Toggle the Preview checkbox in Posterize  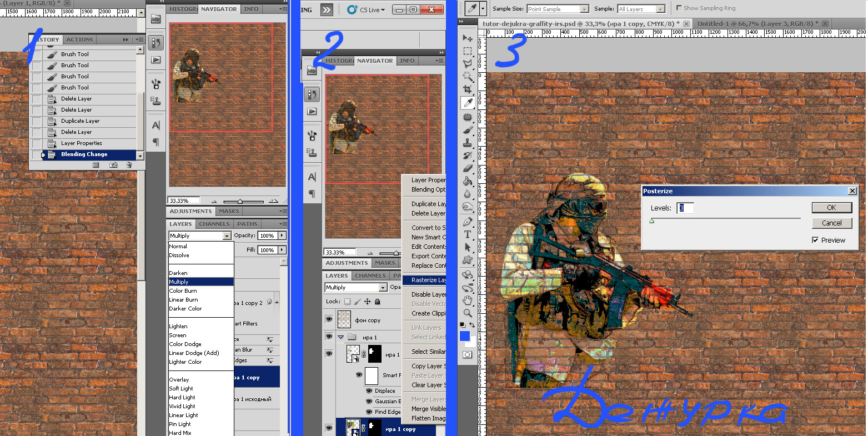pyautogui.click(x=815, y=240)
